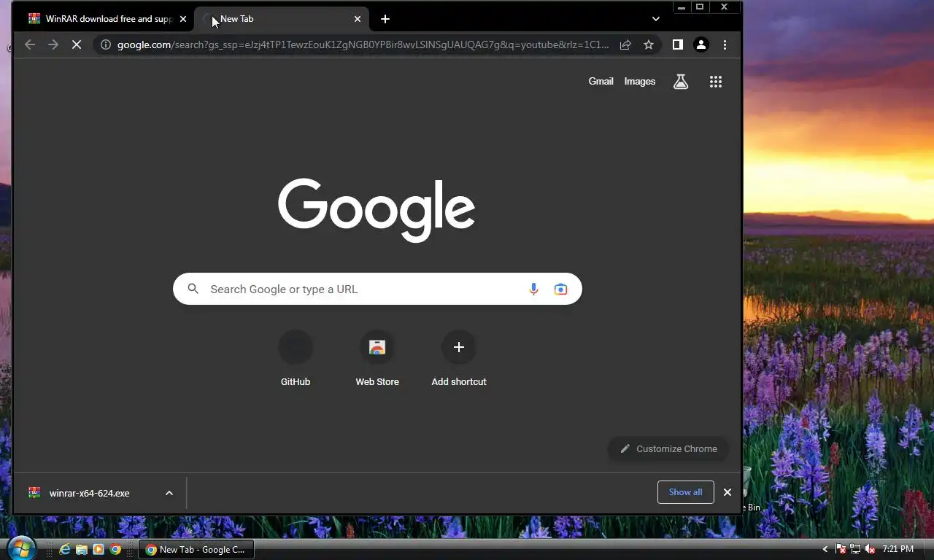Open the Chrome profile avatar
This screenshot has height=560, width=934.
(701, 44)
